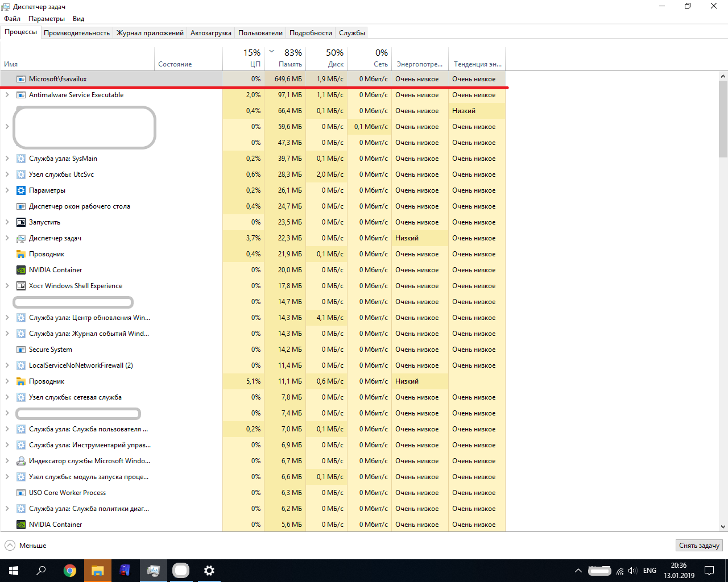Click the Запустить process icon
This screenshot has width=728, height=582.
point(21,222)
